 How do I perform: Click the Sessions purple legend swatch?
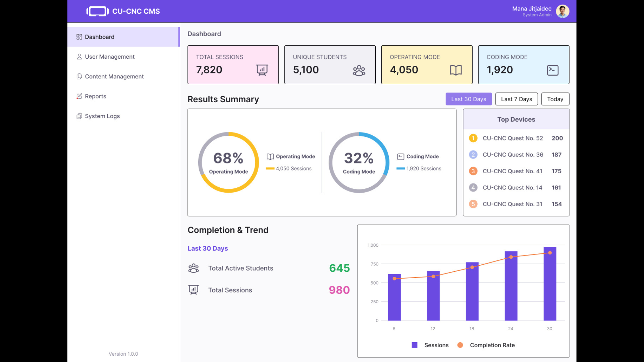(x=415, y=345)
